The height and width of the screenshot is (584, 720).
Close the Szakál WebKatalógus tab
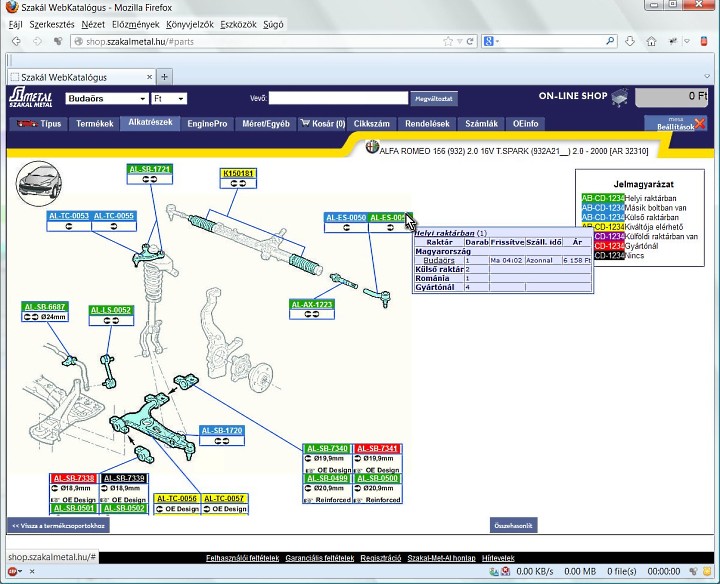tap(149, 77)
